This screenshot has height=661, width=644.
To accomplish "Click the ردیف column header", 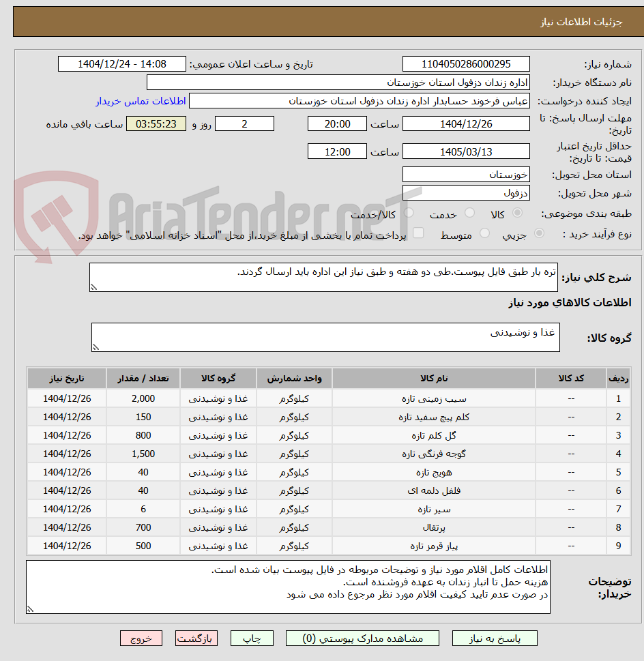I will tap(618, 378).
